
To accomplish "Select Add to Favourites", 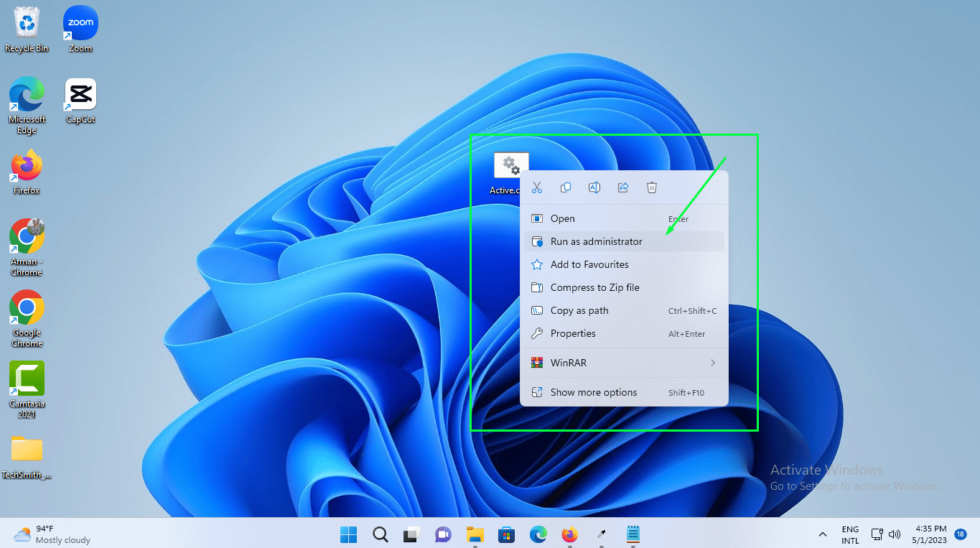I will (x=589, y=264).
